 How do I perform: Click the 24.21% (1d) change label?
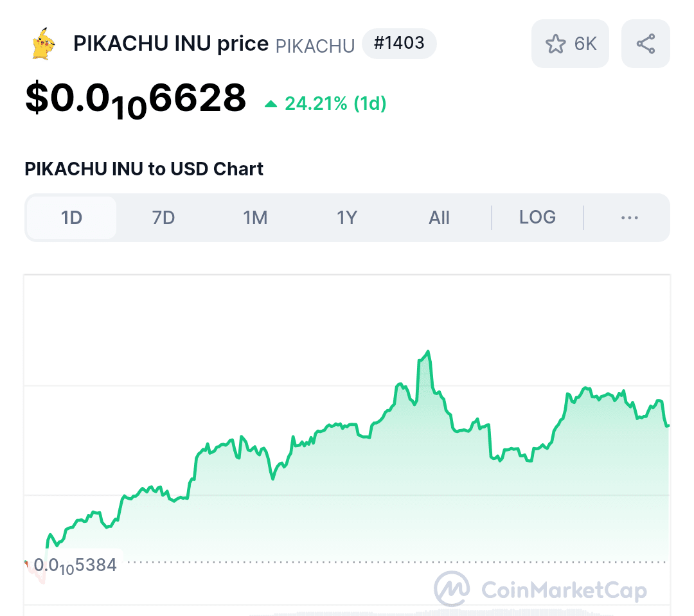(335, 103)
